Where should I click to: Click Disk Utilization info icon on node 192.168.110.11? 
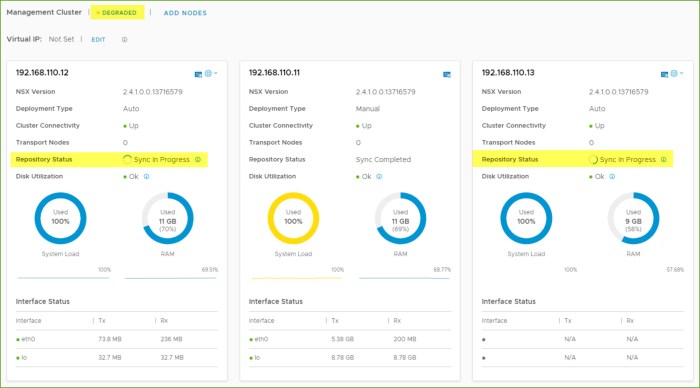pyautogui.click(x=379, y=176)
